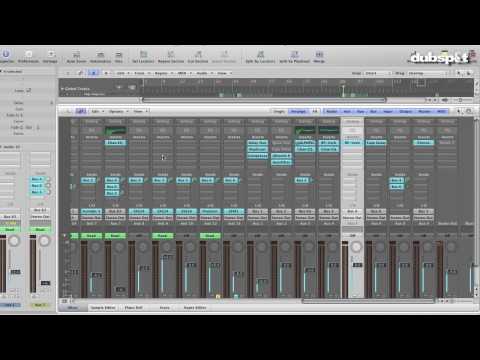Viewport: 480px width, 360px height.
Task: Toggle the Audio channel filter button
Action: (x=332, y=111)
